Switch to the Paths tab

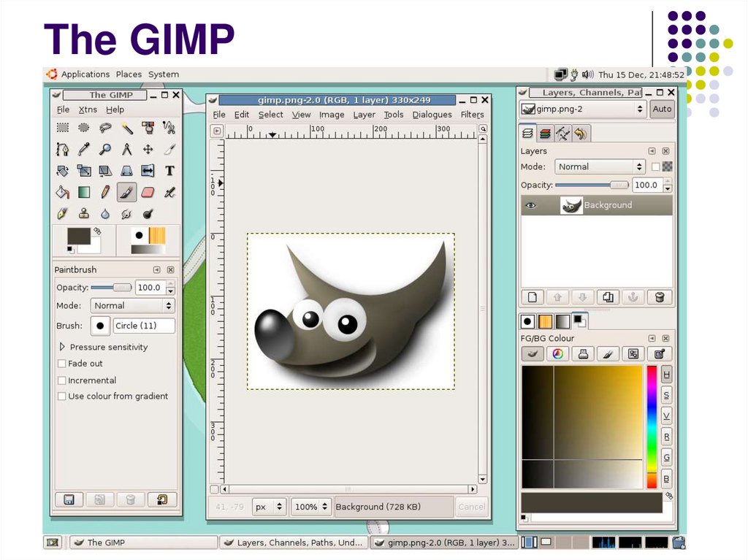(563, 134)
